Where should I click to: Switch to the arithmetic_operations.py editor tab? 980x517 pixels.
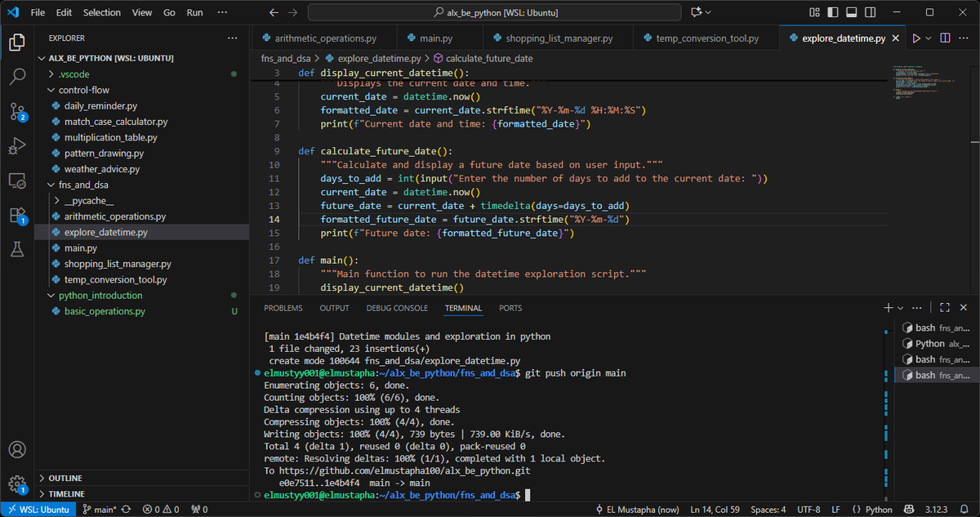point(323,38)
